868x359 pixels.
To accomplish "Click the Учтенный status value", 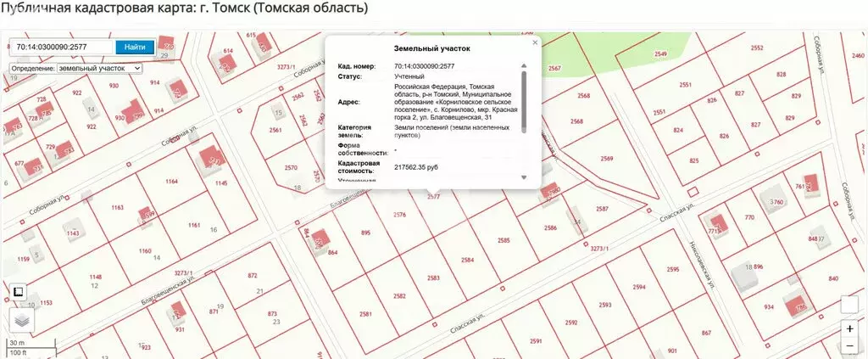I will point(409,76).
